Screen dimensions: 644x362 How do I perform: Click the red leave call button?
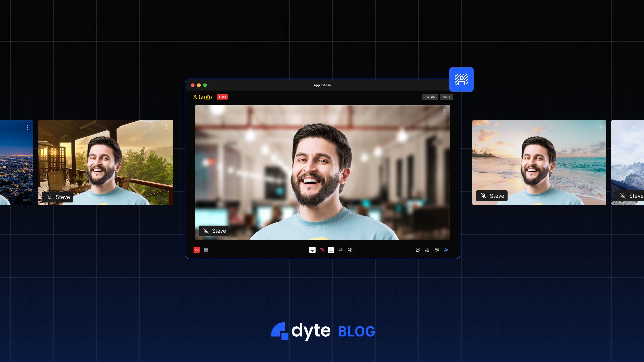point(196,250)
